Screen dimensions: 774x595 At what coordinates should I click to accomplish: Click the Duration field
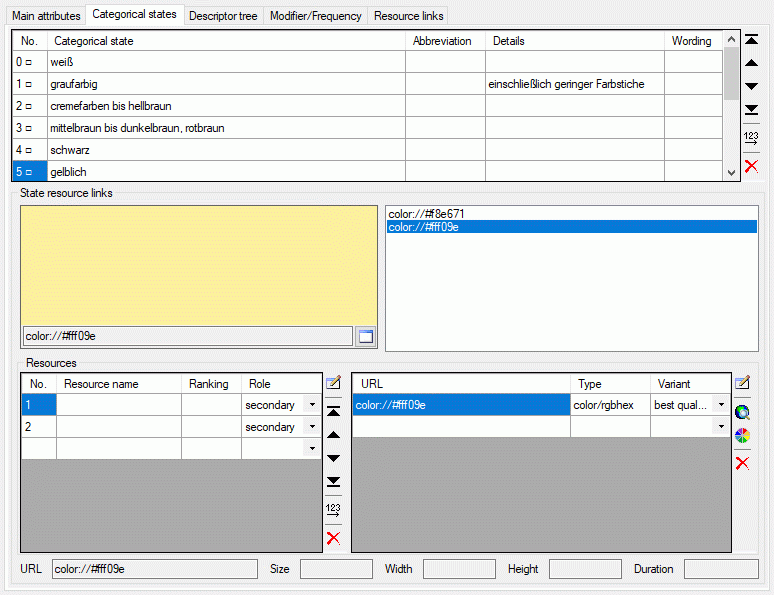click(x=721, y=569)
